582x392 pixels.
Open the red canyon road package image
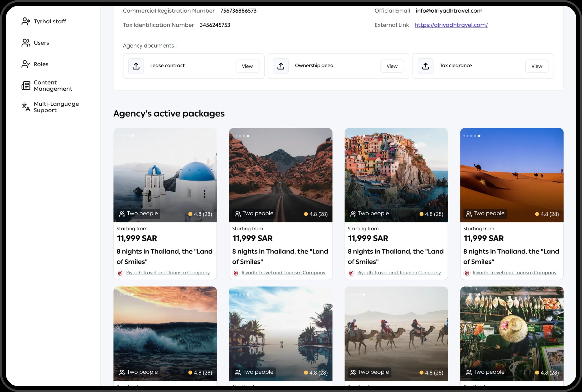[x=280, y=172]
